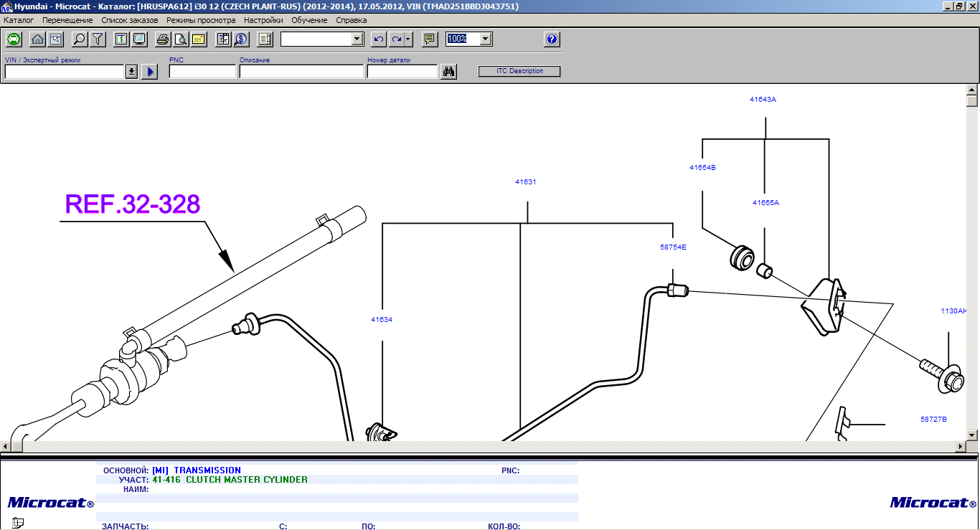Click part number 41634 in diagram

[382, 320]
